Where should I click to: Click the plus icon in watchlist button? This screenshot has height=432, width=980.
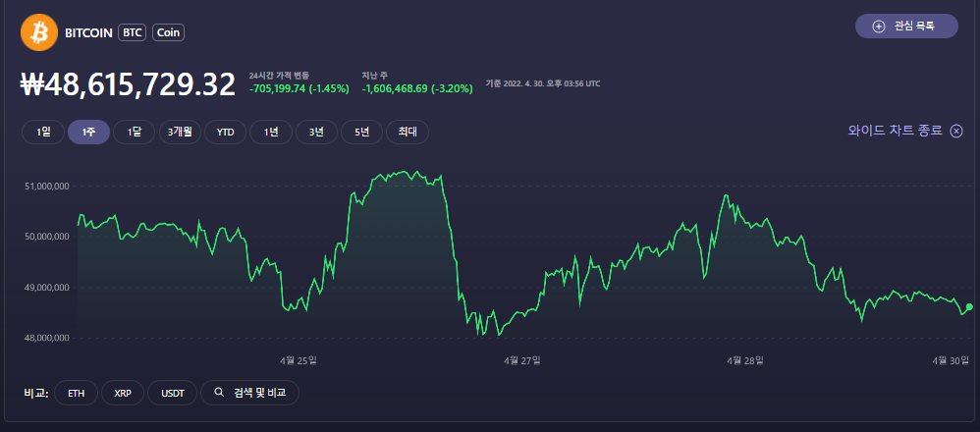879,27
